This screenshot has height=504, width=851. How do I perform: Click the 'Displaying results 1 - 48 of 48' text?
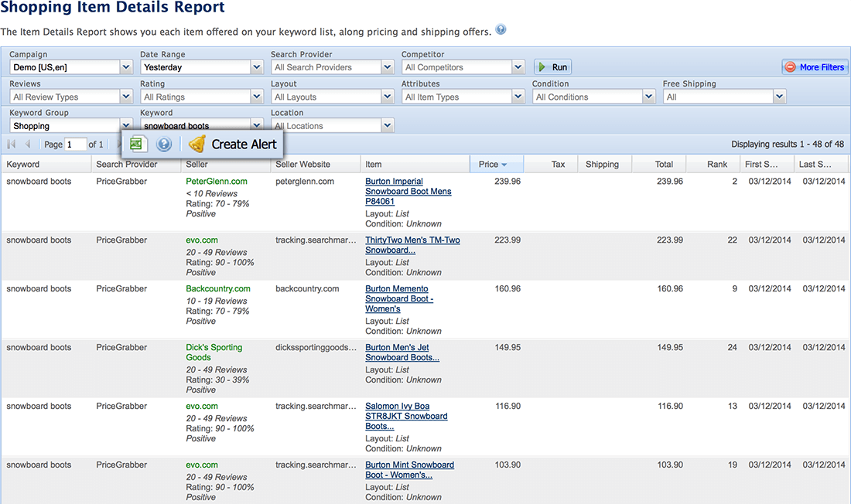(x=788, y=144)
